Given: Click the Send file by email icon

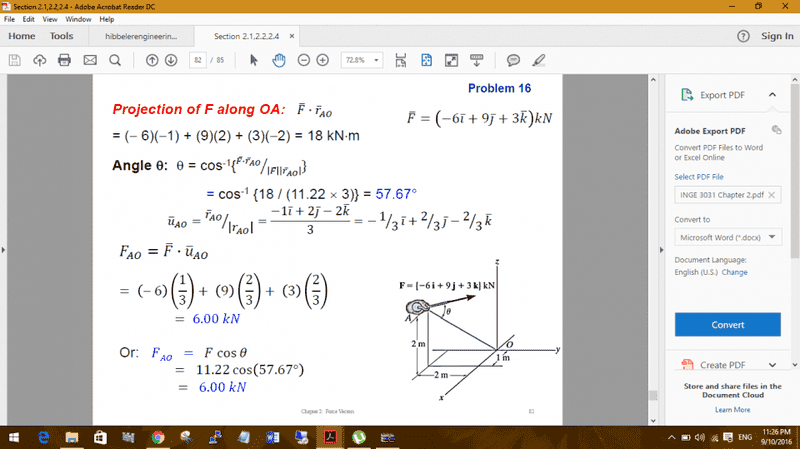Looking at the screenshot, I should [x=88, y=60].
